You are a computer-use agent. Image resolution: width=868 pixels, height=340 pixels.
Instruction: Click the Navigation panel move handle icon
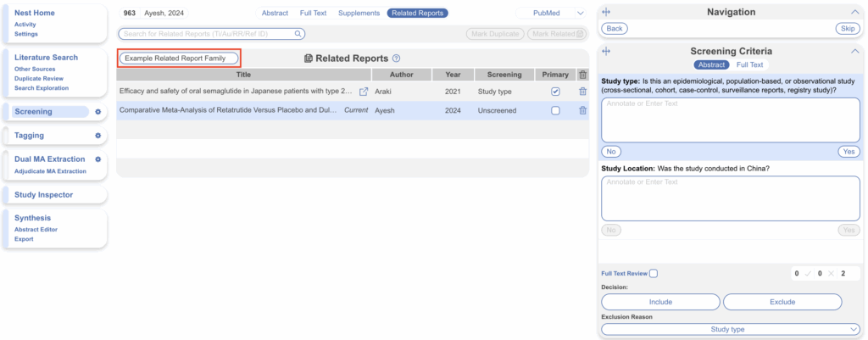pyautogui.click(x=607, y=13)
